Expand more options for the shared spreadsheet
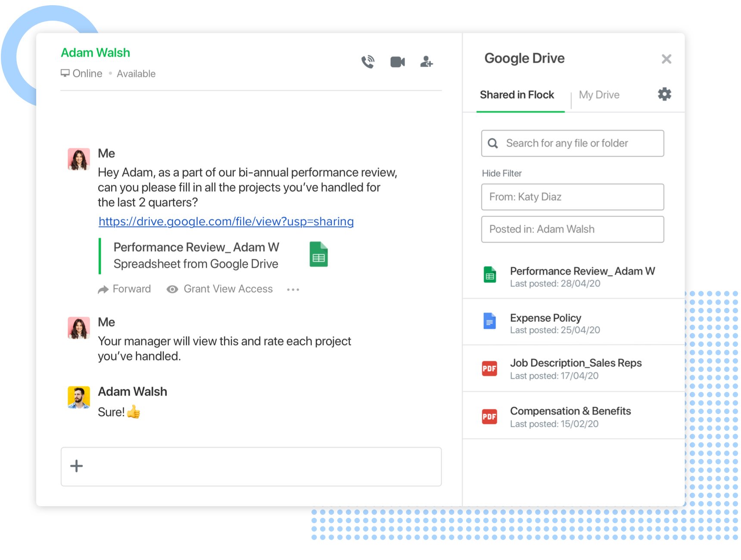Screen dimensions: 741x560 [x=293, y=289]
